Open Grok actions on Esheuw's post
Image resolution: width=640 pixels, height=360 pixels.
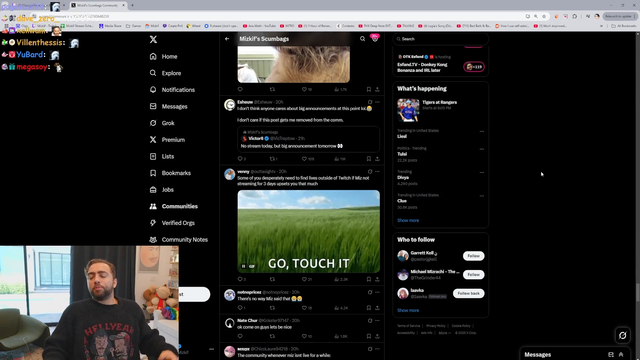[x=370, y=102]
